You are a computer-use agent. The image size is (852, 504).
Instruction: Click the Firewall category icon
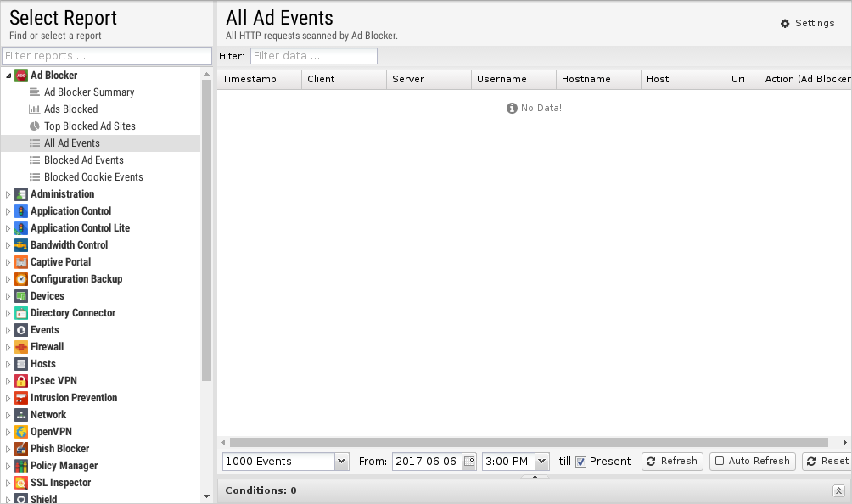(x=21, y=347)
